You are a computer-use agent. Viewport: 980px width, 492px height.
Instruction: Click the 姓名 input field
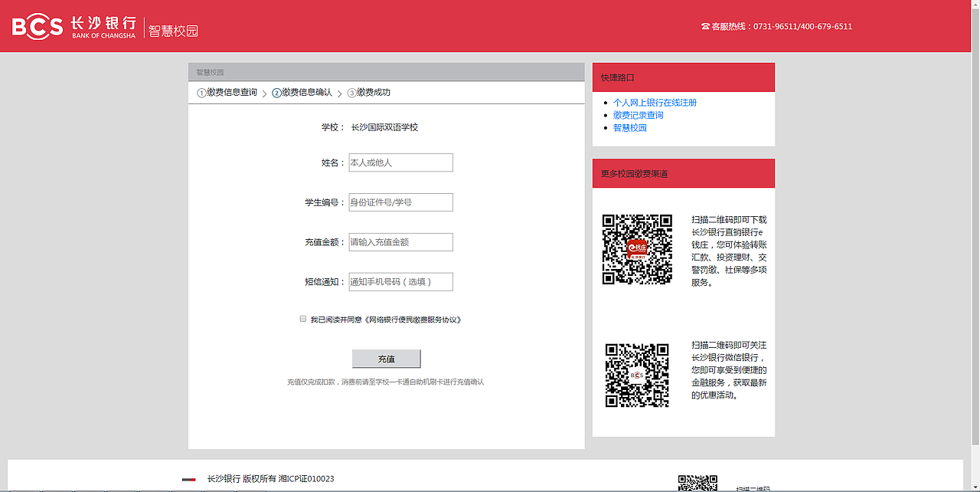point(400,162)
